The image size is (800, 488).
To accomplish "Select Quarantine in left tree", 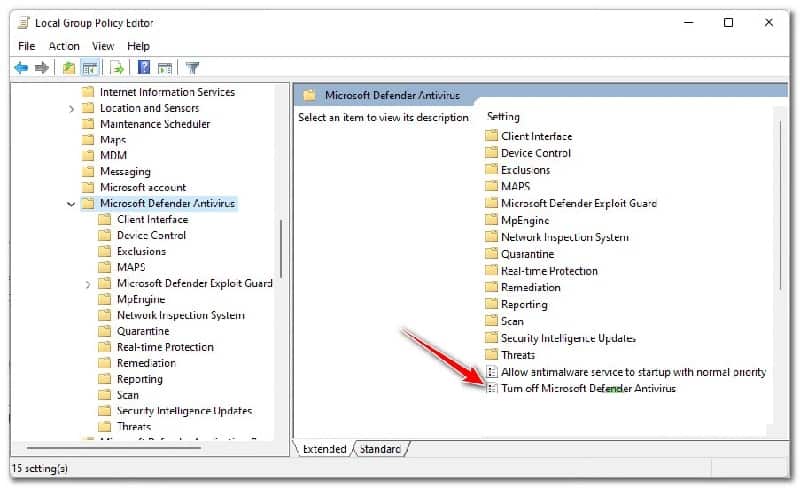I will pyautogui.click(x=143, y=331).
